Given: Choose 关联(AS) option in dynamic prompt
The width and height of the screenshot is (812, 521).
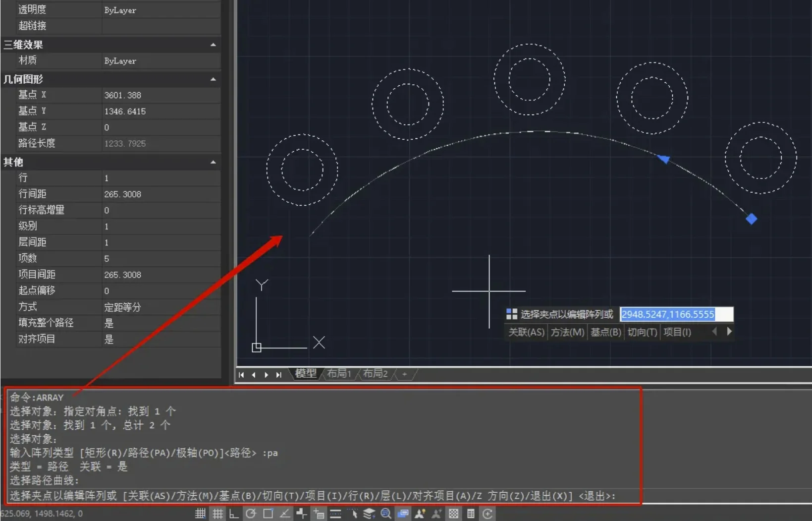Looking at the screenshot, I should click(526, 332).
